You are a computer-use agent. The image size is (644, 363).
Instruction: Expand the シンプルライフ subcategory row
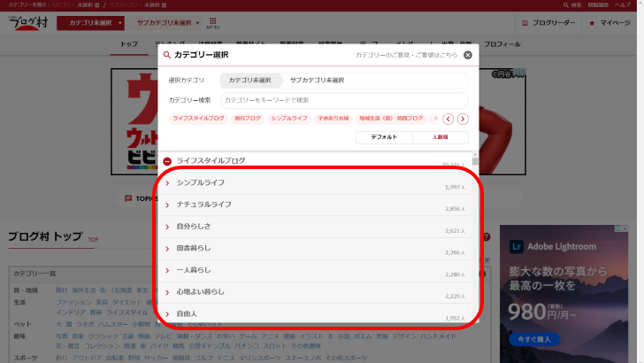pos(315,183)
